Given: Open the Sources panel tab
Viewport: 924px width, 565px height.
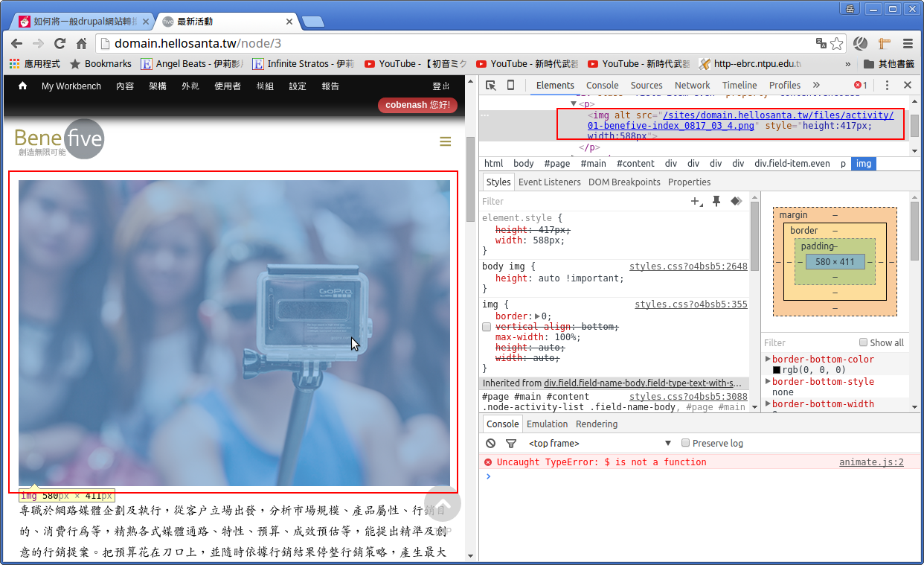Looking at the screenshot, I should coord(647,86).
